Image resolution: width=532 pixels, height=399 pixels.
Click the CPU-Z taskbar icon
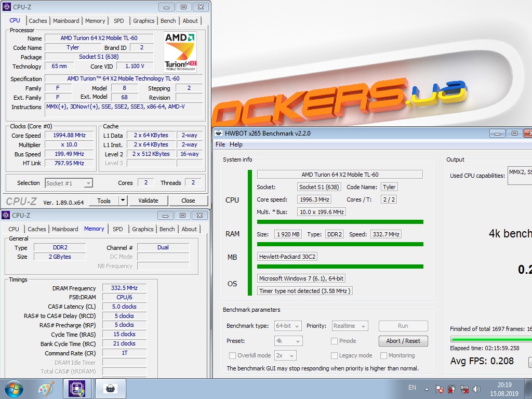point(77,389)
